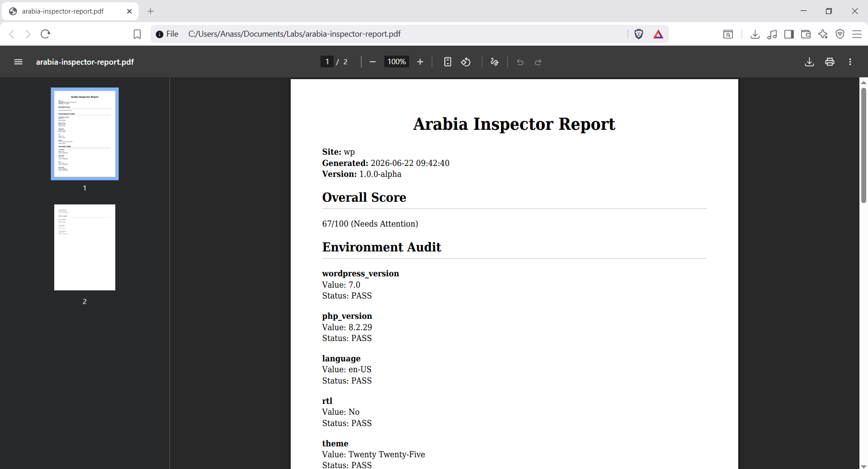
Task: Switch to arabia-inspector-report.pdf tab
Action: 70,11
